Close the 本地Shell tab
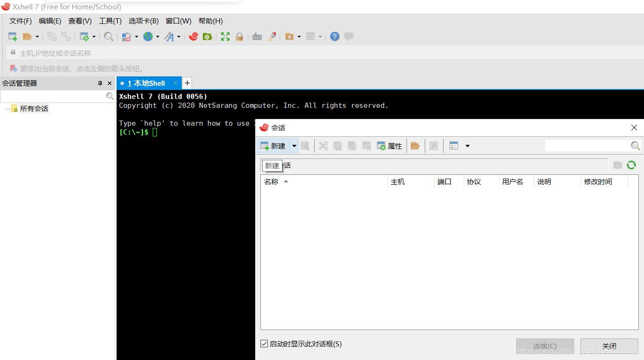 (176, 83)
